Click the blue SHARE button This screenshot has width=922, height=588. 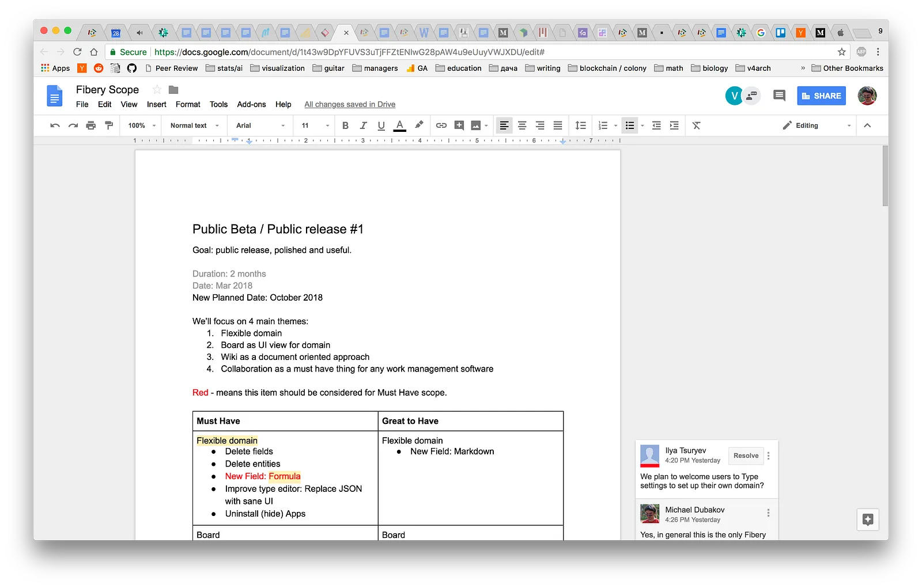tap(821, 96)
